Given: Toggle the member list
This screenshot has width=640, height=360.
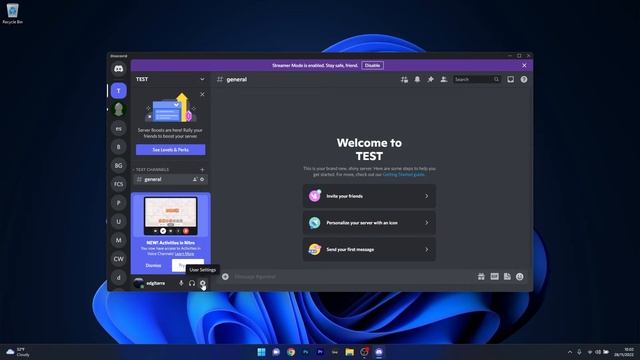Looking at the screenshot, I should click(443, 80).
